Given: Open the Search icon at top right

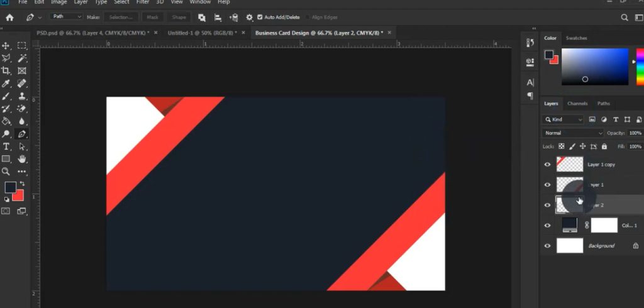Looking at the screenshot, I should tap(625, 17).
